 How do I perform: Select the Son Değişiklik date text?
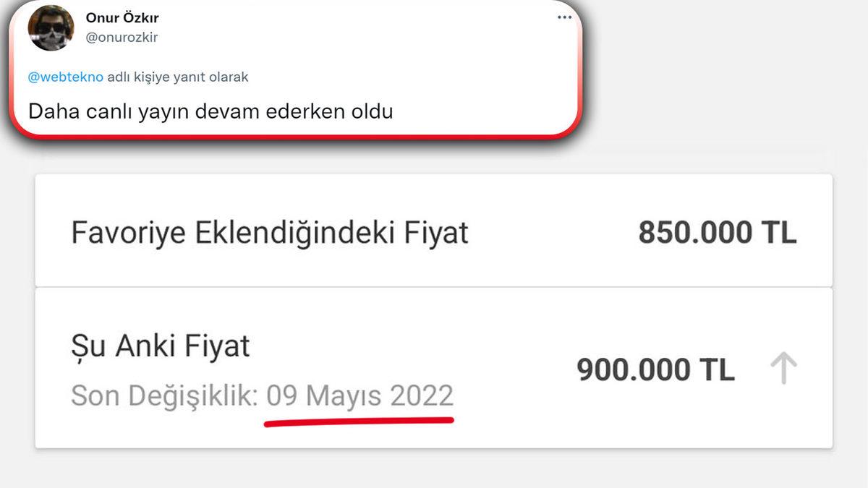point(260,395)
